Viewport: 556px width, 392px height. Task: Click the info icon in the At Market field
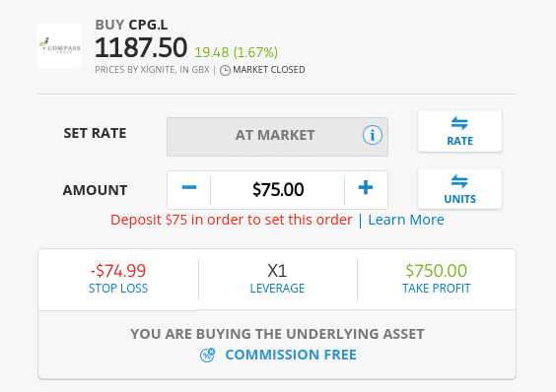tap(373, 135)
